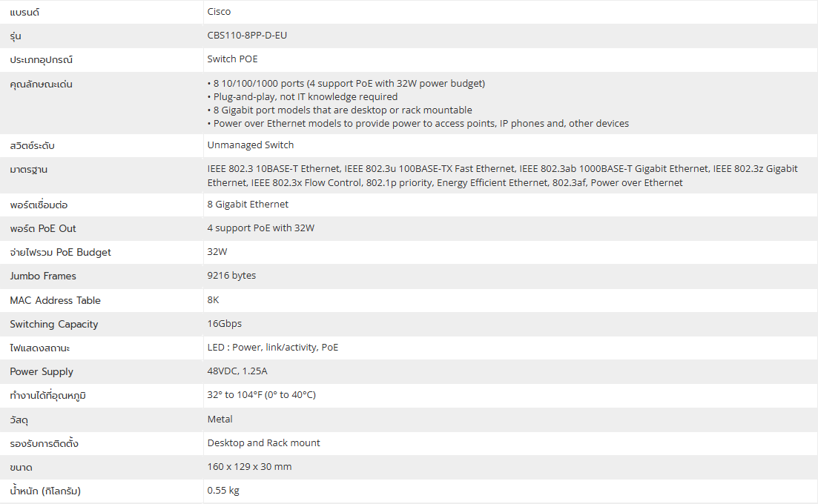Click the Jumbo Frames row label
Screen dimensions: 818x504
[43, 276]
